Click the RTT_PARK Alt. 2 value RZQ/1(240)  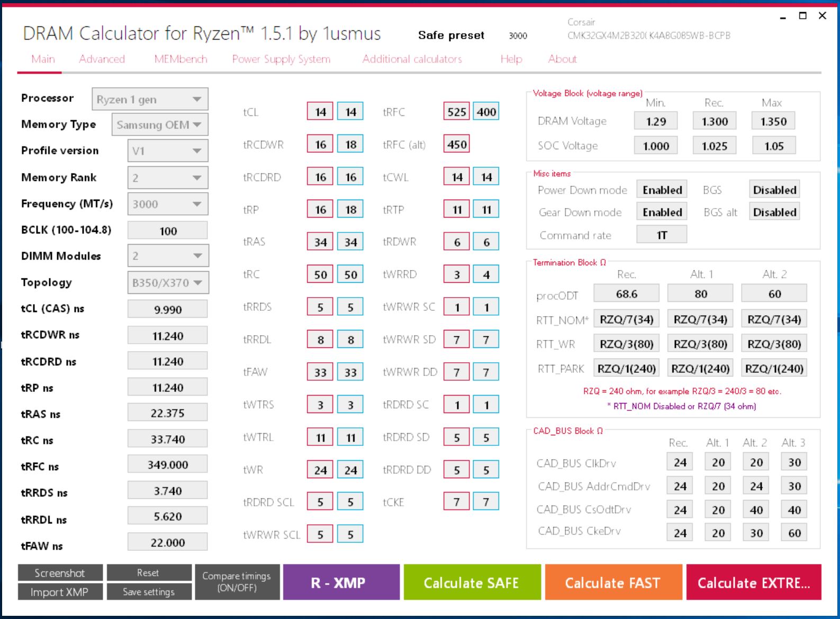pyautogui.click(x=774, y=369)
